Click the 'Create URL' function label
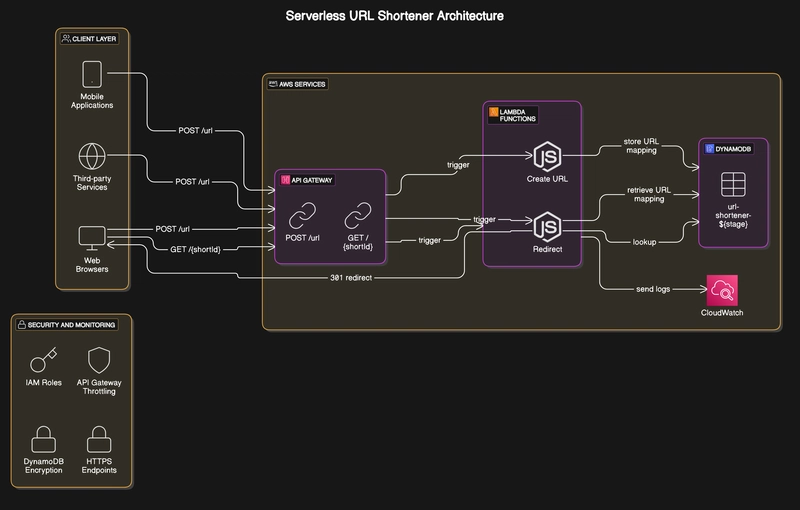The height and width of the screenshot is (510, 800). [547, 179]
